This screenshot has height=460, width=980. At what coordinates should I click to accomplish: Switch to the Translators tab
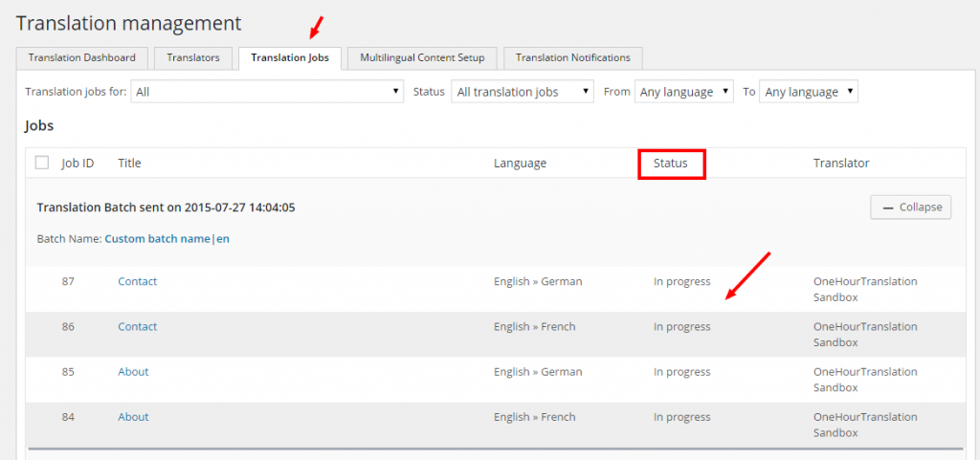click(x=193, y=58)
